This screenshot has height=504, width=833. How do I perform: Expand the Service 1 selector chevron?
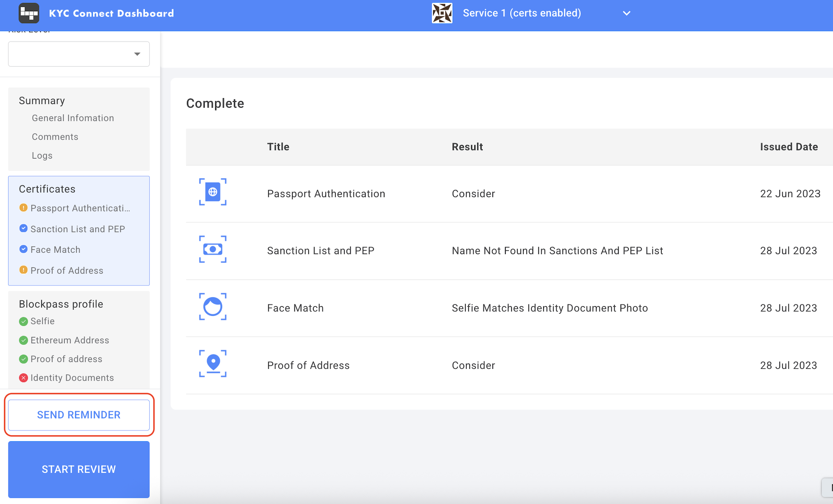pos(626,13)
